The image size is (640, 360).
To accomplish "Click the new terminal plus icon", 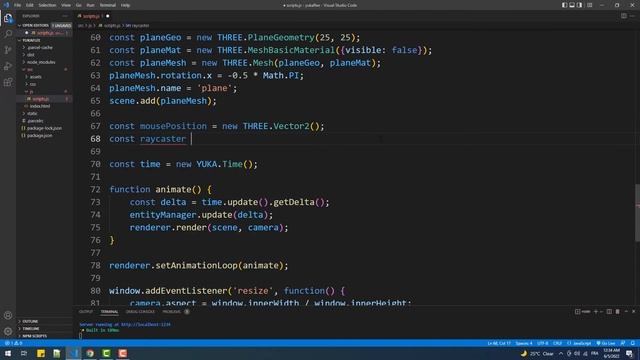I will tap(596, 311).
